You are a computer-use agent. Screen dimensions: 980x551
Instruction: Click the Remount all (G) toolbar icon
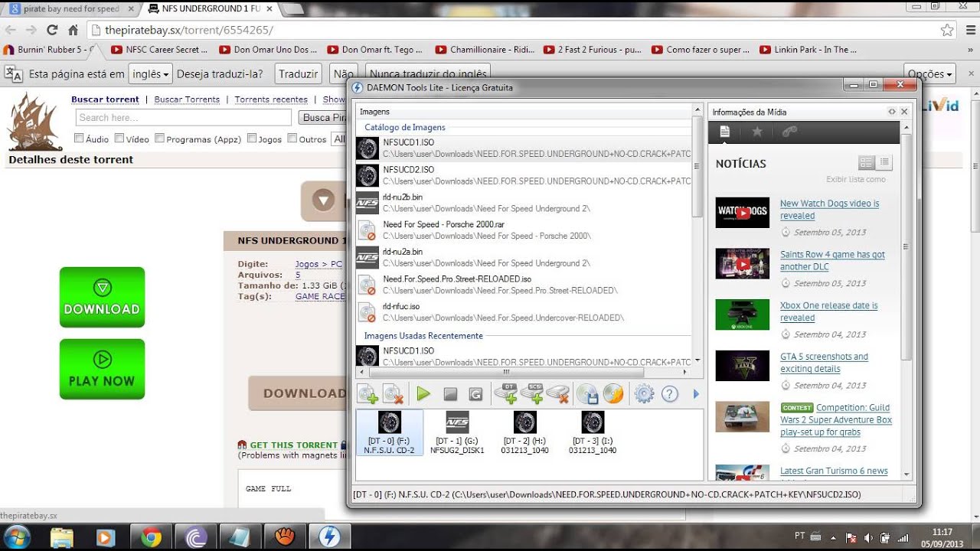(475, 394)
